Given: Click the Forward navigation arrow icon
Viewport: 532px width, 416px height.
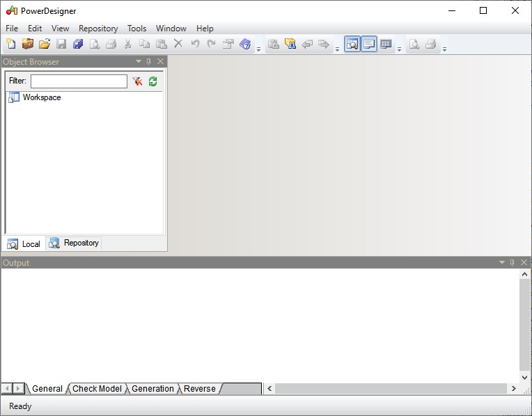Looking at the screenshot, I should pyautogui.click(x=324, y=44).
